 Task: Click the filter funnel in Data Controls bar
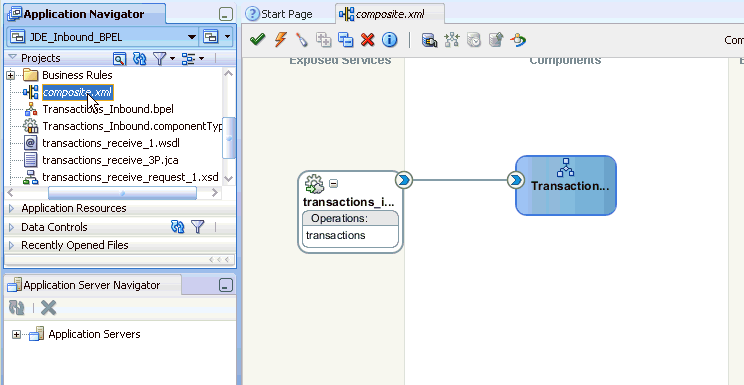pos(198,227)
